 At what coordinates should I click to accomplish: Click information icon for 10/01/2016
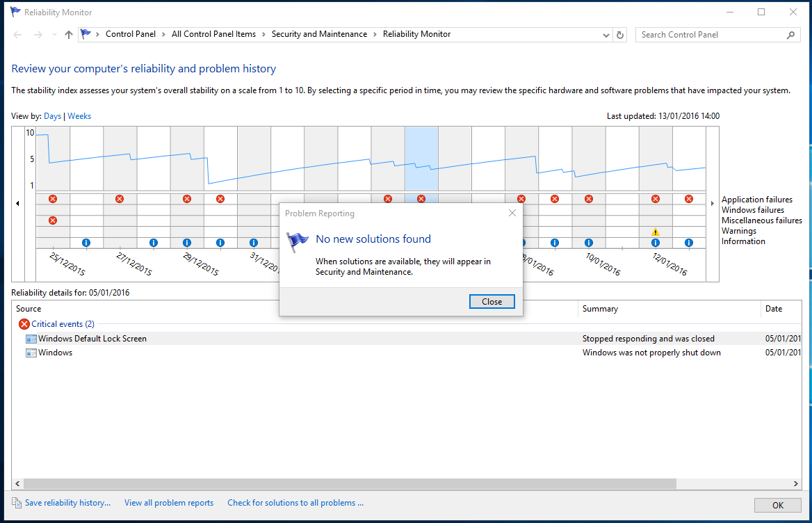coord(589,242)
